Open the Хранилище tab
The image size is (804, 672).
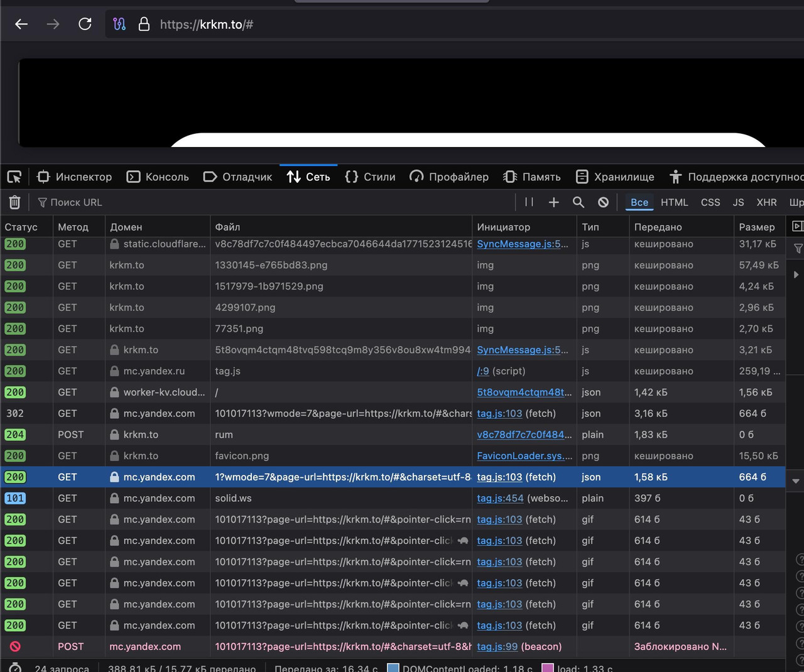(615, 177)
